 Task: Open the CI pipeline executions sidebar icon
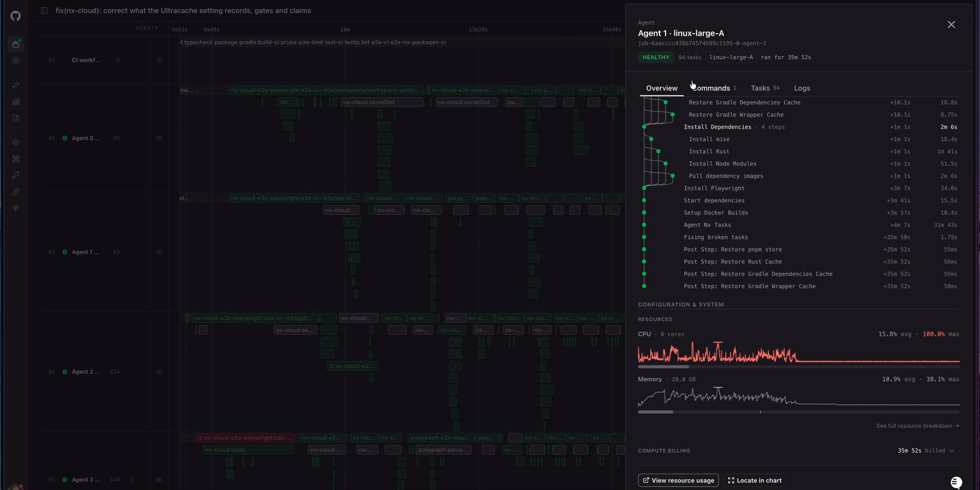click(16, 44)
